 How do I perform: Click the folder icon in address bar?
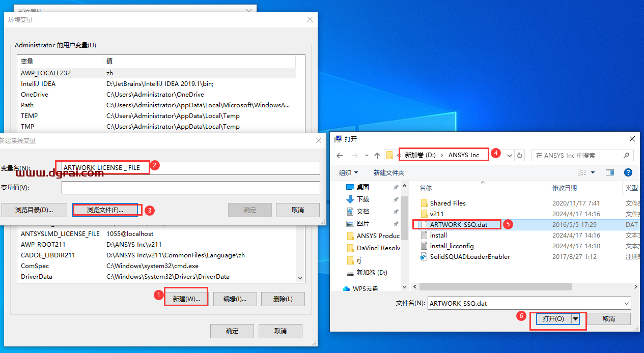[390, 155]
